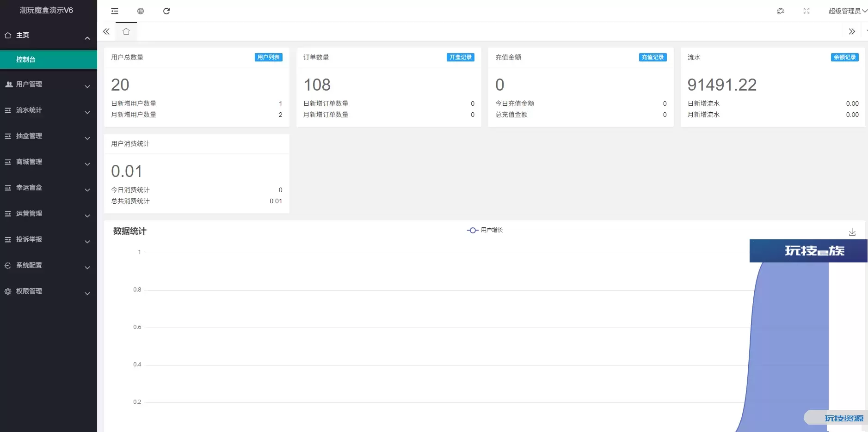Expand the 幸运盲盒 chevron
The height and width of the screenshot is (432, 868).
87,190
